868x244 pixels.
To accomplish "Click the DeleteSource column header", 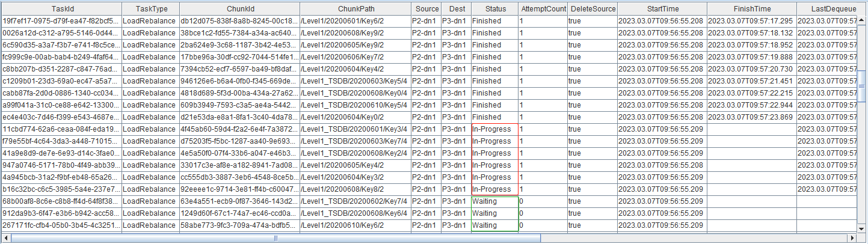I will click(593, 9).
